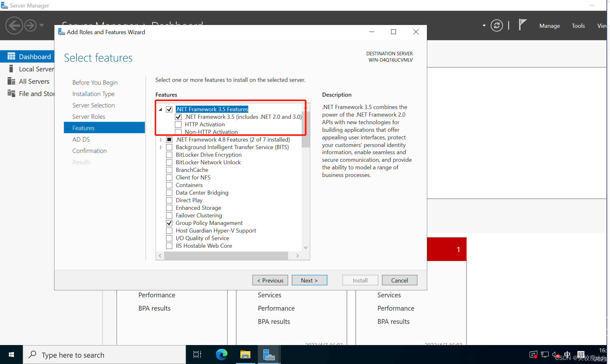Open the Tools menu
The height and width of the screenshot is (364, 610).
tap(578, 26)
